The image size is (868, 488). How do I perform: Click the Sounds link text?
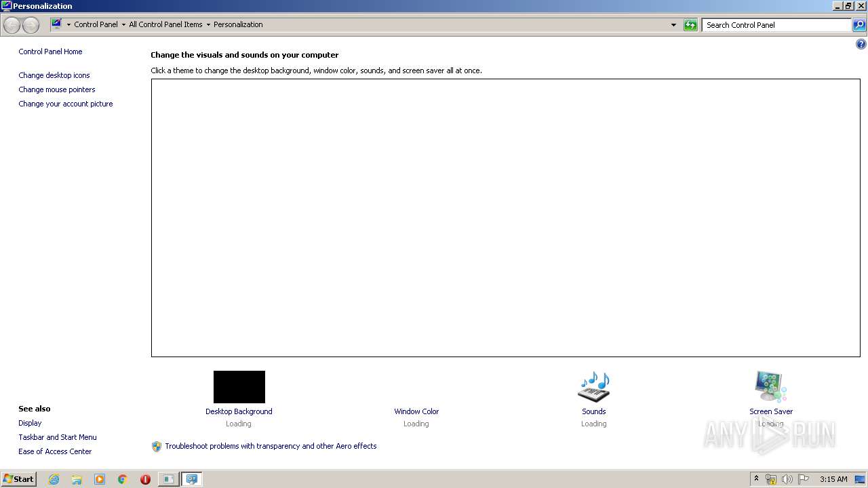tap(593, 411)
